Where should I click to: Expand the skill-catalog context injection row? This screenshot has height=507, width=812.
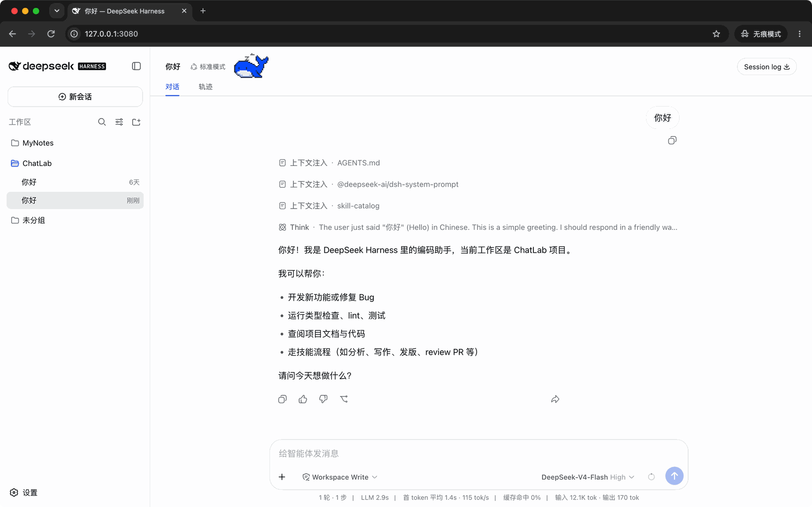(x=329, y=206)
